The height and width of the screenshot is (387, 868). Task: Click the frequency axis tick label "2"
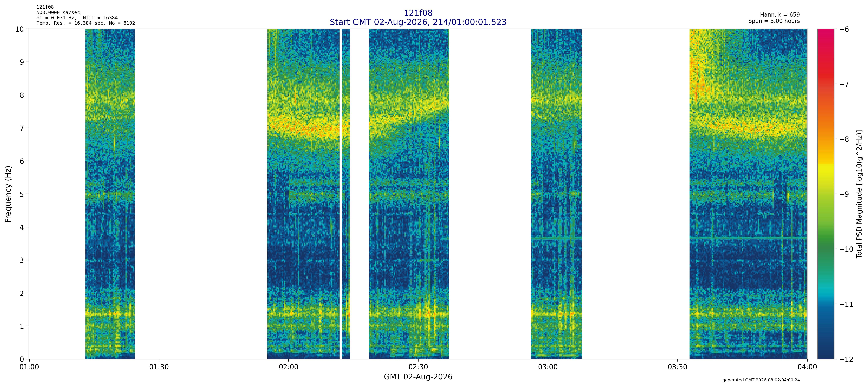coord(22,294)
